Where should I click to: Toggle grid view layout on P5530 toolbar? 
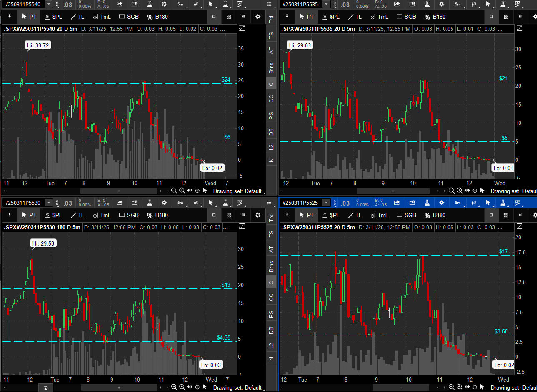click(x=229, y=215)
